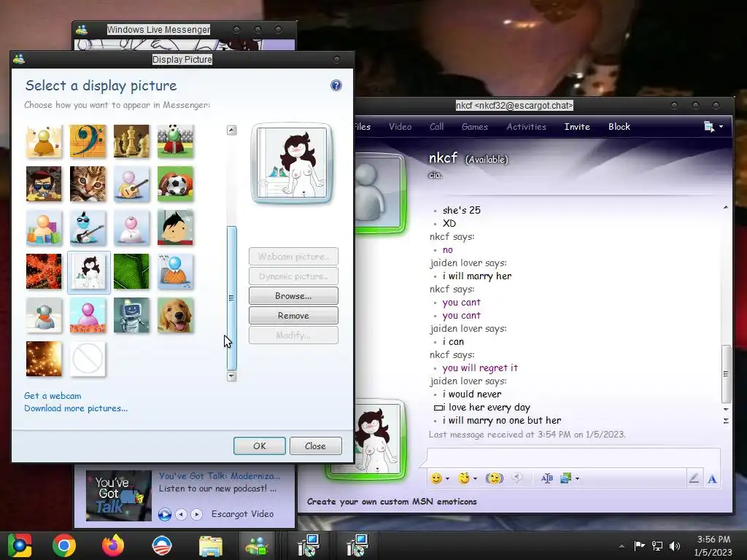Open the Display Picture help icon
Image resolution: width=747 pixels, height=560 pixels.
[336, 85]
